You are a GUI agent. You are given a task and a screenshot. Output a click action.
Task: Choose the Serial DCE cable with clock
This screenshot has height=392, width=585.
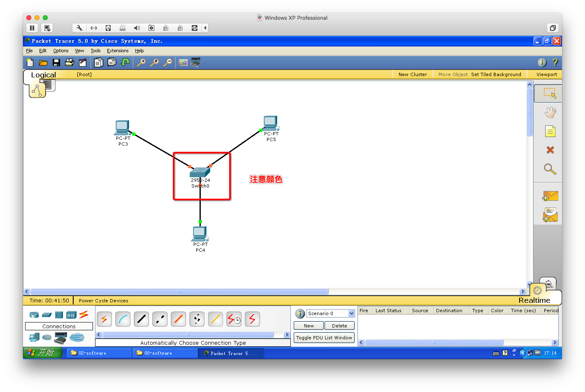point(234,319)
